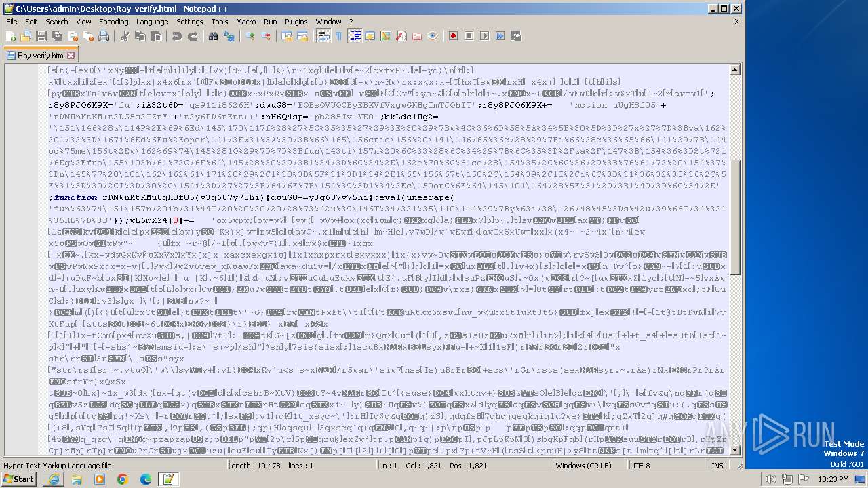Close the Ray-verify.html tab with its X
The width and height of the screenshot is (868, 488).
coord(71,56)
